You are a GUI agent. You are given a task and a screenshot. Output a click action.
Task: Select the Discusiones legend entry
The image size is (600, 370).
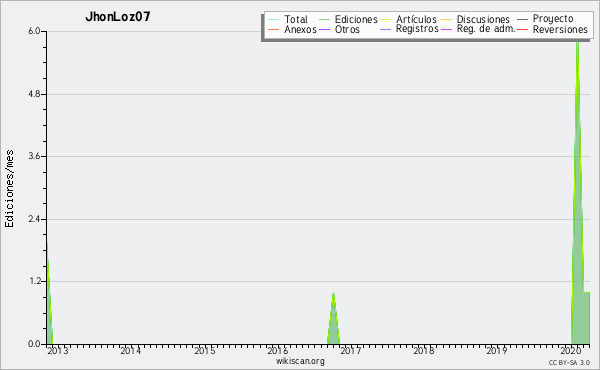(483, 19)
